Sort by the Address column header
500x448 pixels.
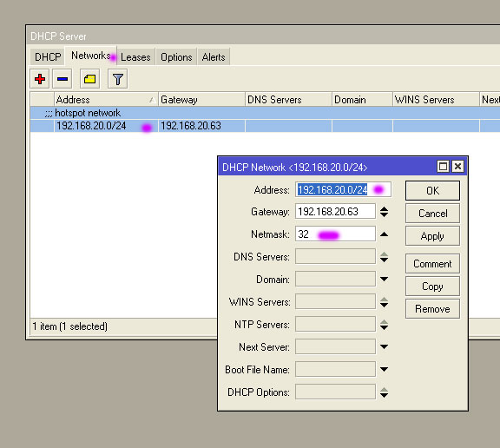click(x=106, y=100)
